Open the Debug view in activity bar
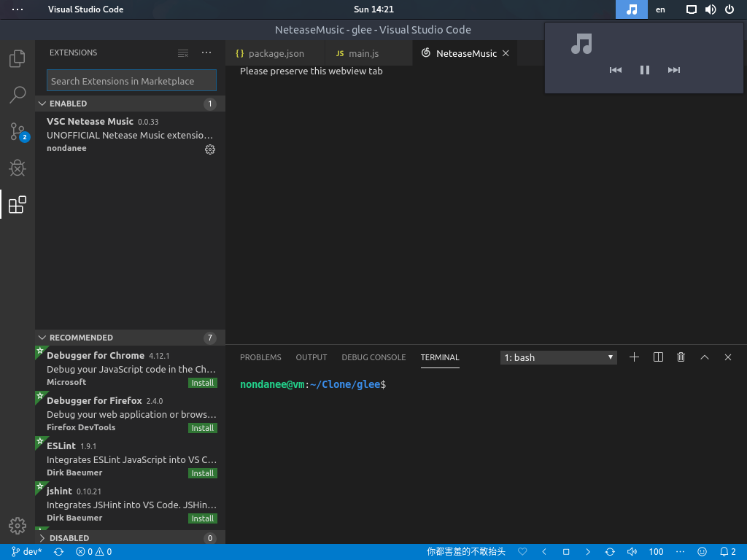Screen dimensions: 747x560 pos(18,168)
